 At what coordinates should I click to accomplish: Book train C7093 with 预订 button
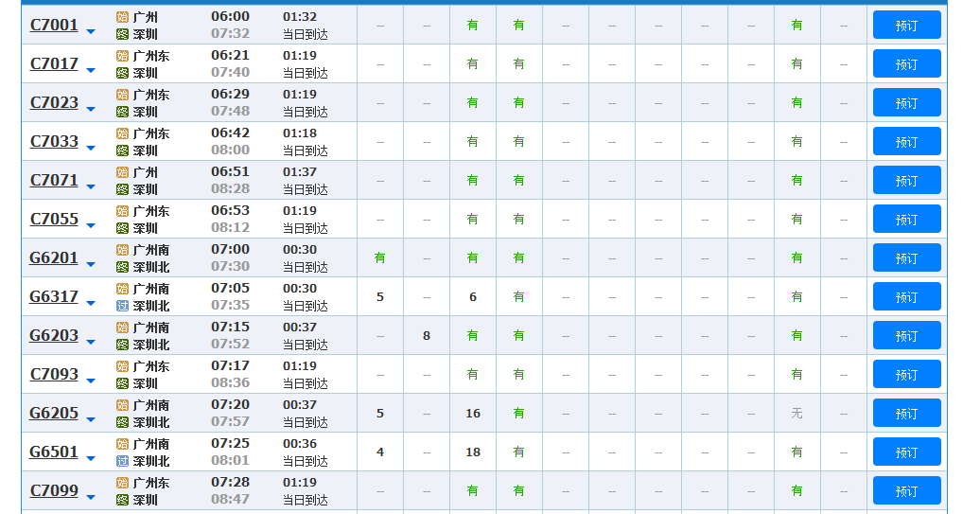[906, 374]
